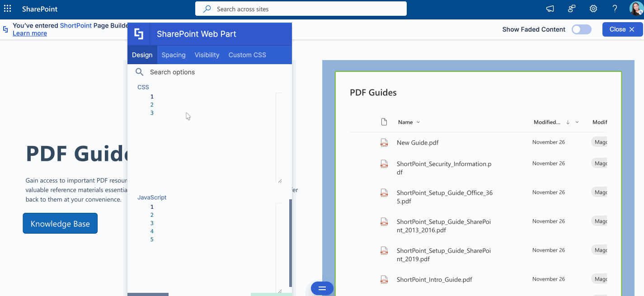
Task: Click the Knowledge Base button
Action: (x=60, y=223)
